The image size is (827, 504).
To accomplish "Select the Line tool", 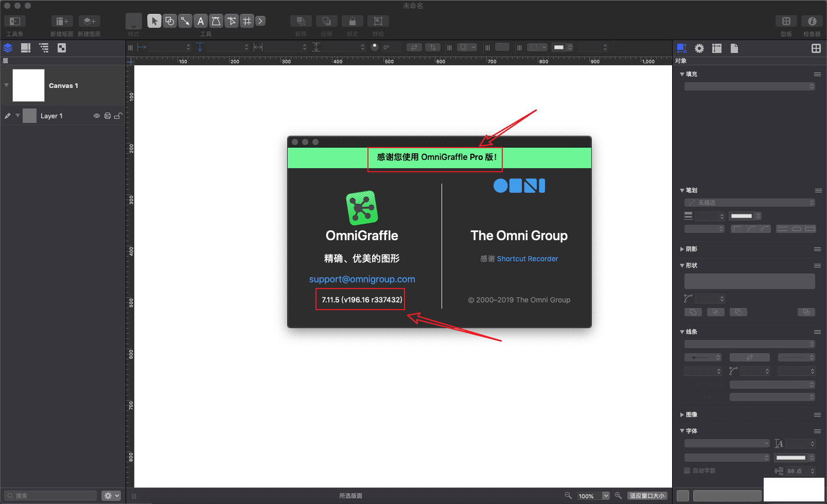I will 185,21.
